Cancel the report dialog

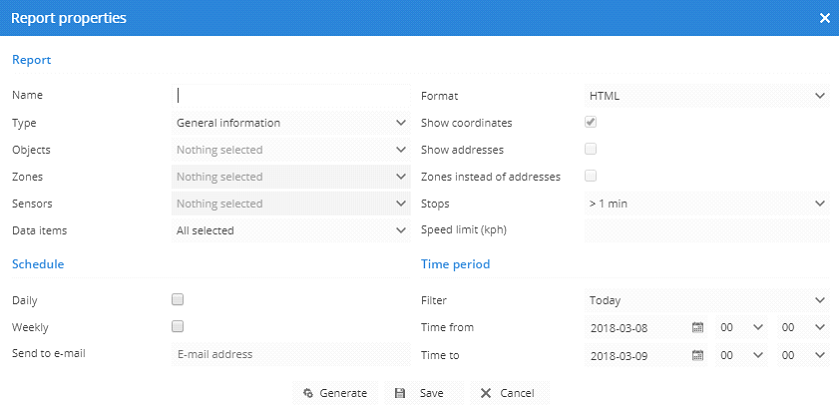508,393
